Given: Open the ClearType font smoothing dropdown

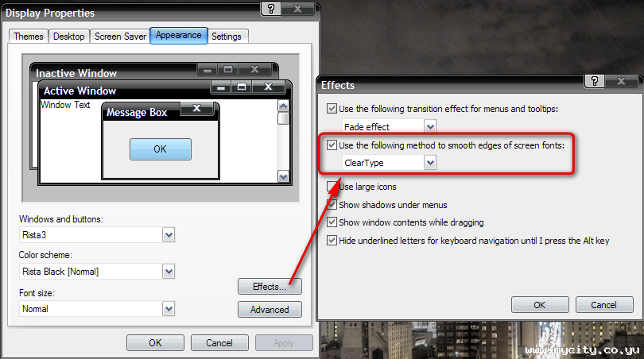Looking at the screenshot, I should coord(430,163).
